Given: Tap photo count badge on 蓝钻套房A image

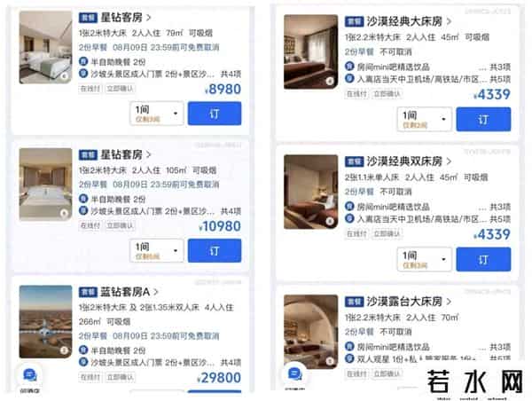Looking at the screenshot, I should pos(64,350).
